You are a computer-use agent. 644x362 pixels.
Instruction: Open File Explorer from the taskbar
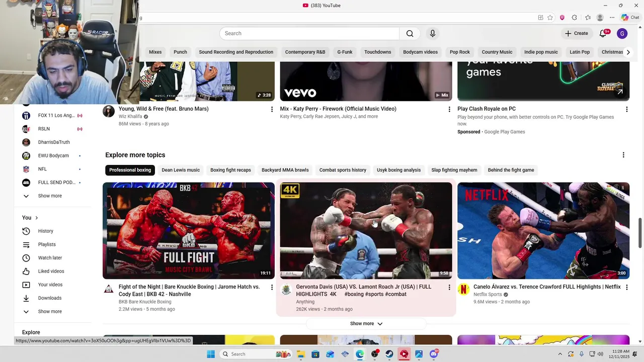300,354
